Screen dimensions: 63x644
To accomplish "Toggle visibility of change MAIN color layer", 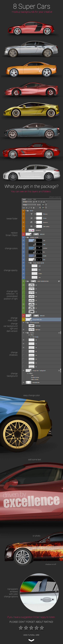I will [24, 319].
